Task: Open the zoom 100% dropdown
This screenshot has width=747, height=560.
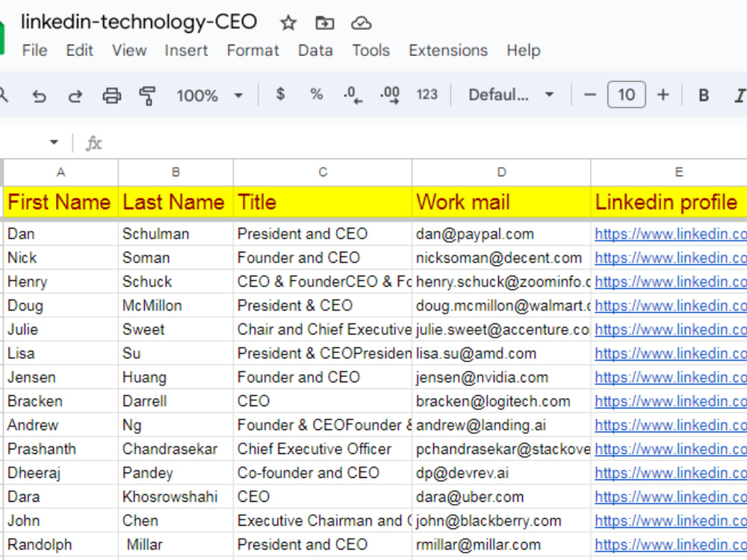Action: tap(210, 96)
